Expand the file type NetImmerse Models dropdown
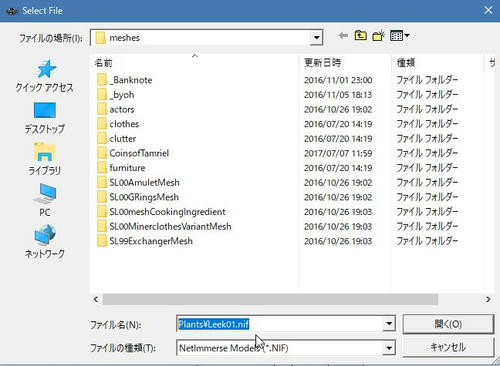500x366 pixels. coord(389,348)
